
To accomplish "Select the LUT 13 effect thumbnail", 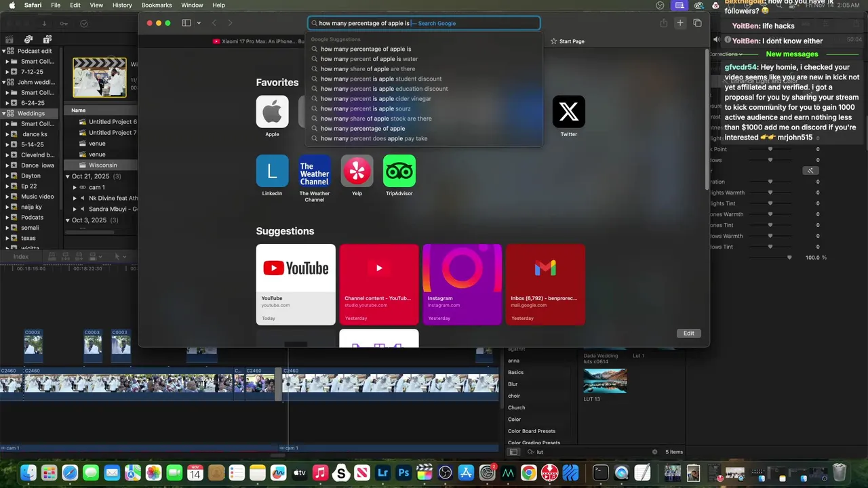I will (605, 381).
